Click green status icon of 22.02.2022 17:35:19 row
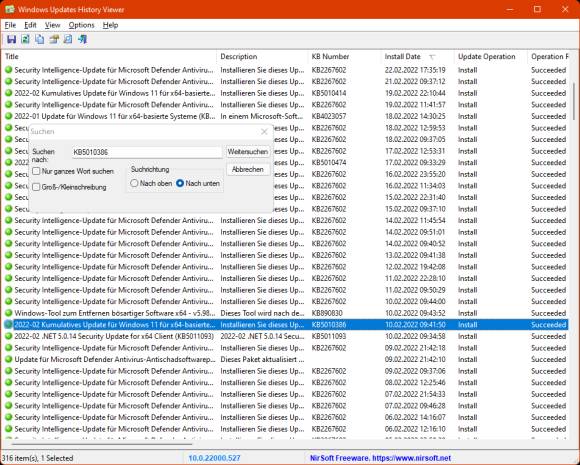 [x=9, y=70]
